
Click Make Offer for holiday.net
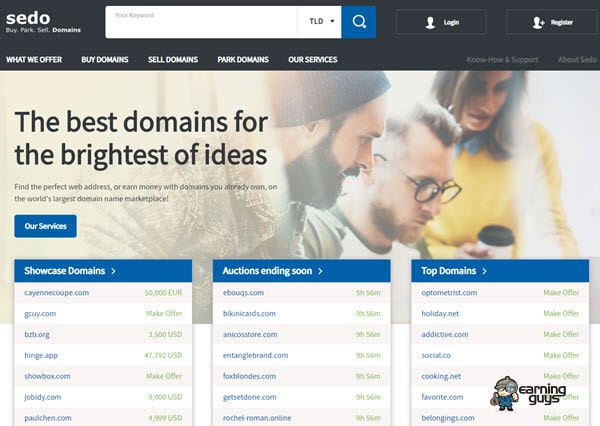pyautogui.click(x=561, y=313)
